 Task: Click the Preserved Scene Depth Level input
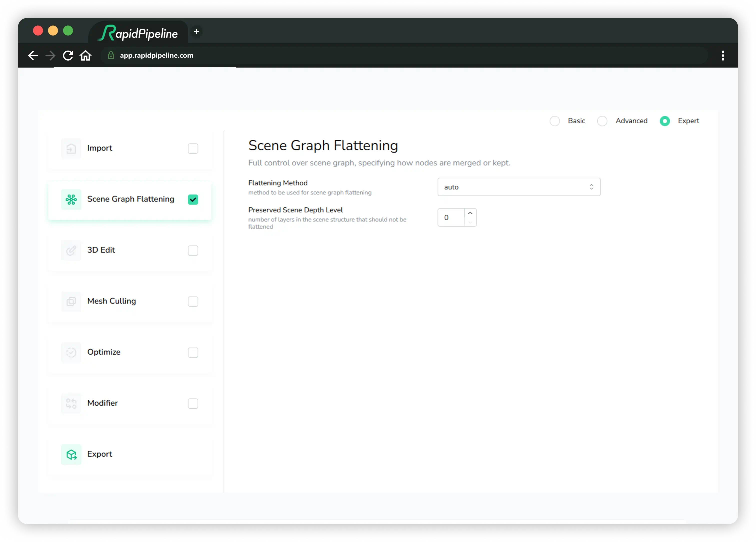click(451, 218)
